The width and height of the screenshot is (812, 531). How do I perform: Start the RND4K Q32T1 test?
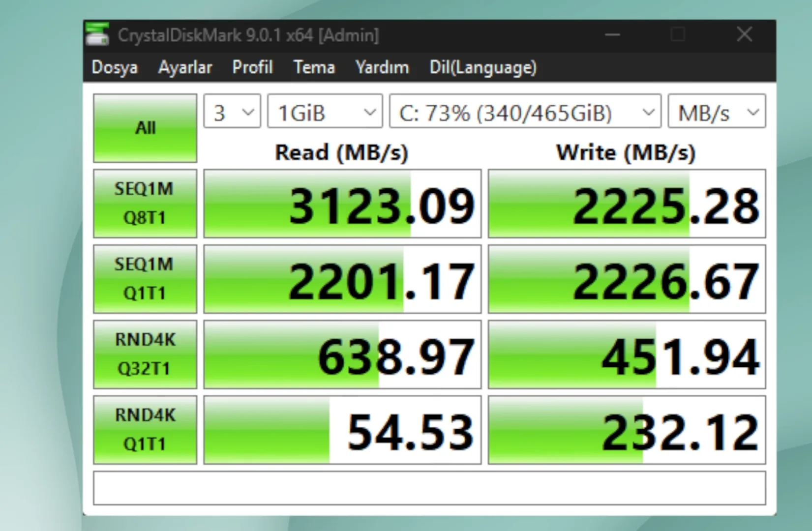(x=145, y=354)
